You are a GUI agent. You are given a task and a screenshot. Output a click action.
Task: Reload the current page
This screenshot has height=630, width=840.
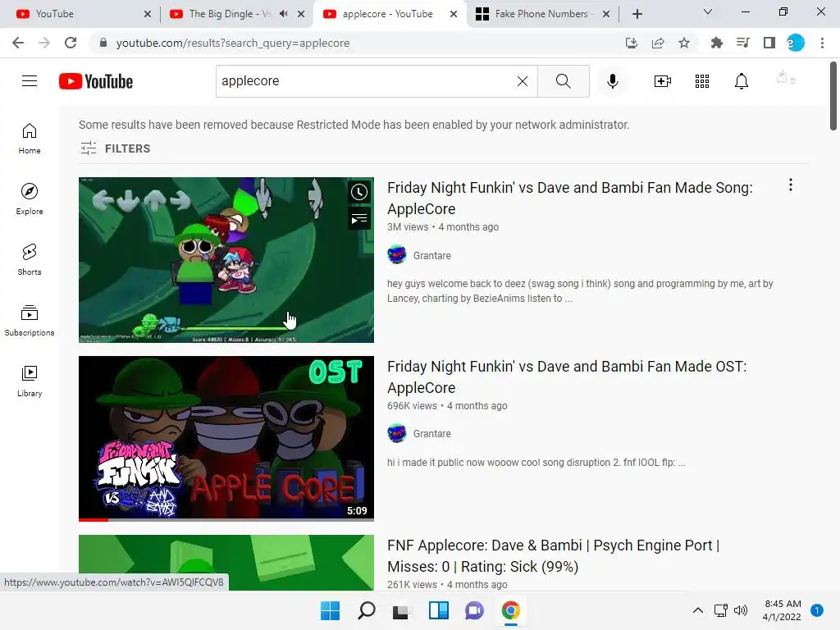coord(71,43)
